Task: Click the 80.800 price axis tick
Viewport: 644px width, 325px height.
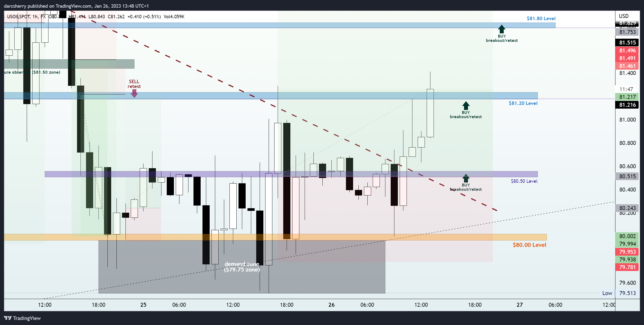Action: tap(627, 143)
